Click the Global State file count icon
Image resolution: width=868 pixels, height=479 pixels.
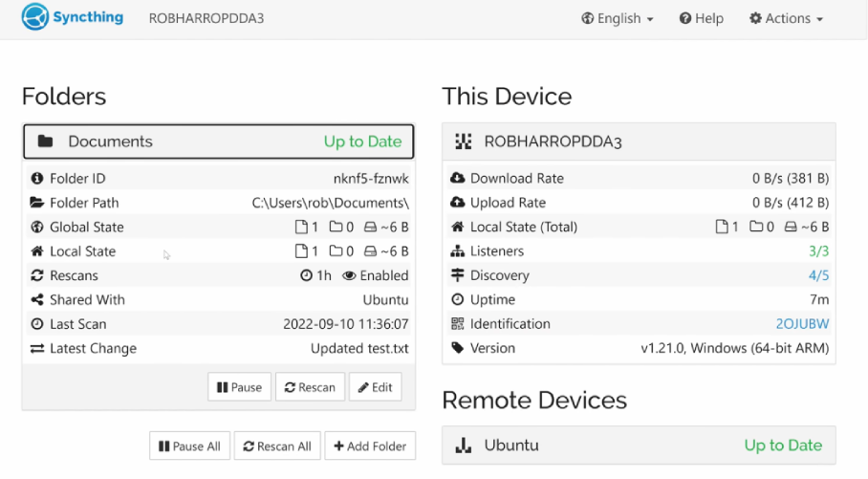301,227
